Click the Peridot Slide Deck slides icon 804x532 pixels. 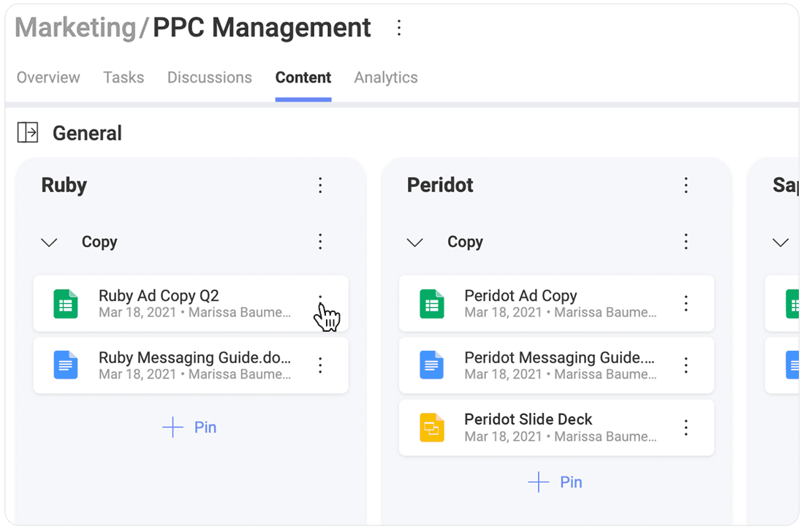click(x=431, y=427)
